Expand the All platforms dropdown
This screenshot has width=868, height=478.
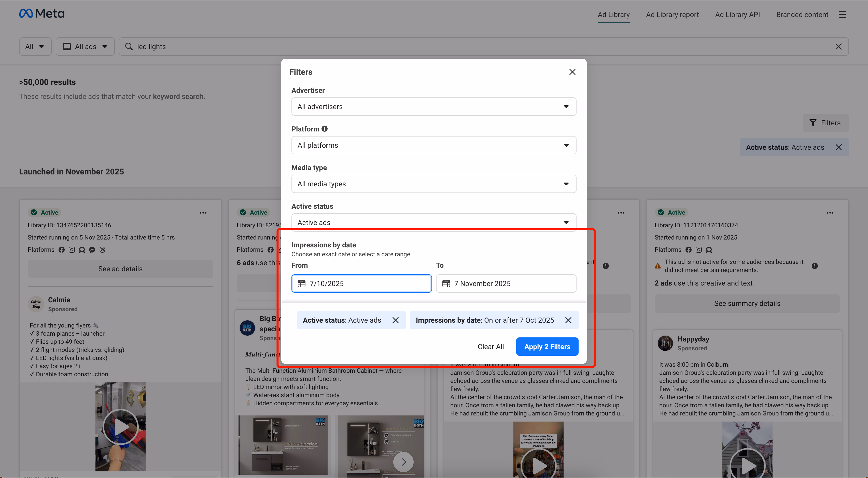[x=433, y=145]
